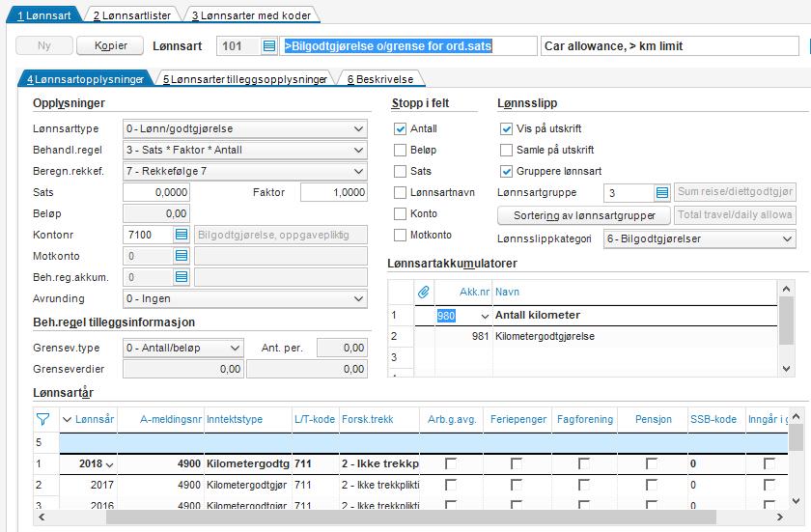Open the 3 Lønnsarter med koder tab

click(x=251, y=15)
